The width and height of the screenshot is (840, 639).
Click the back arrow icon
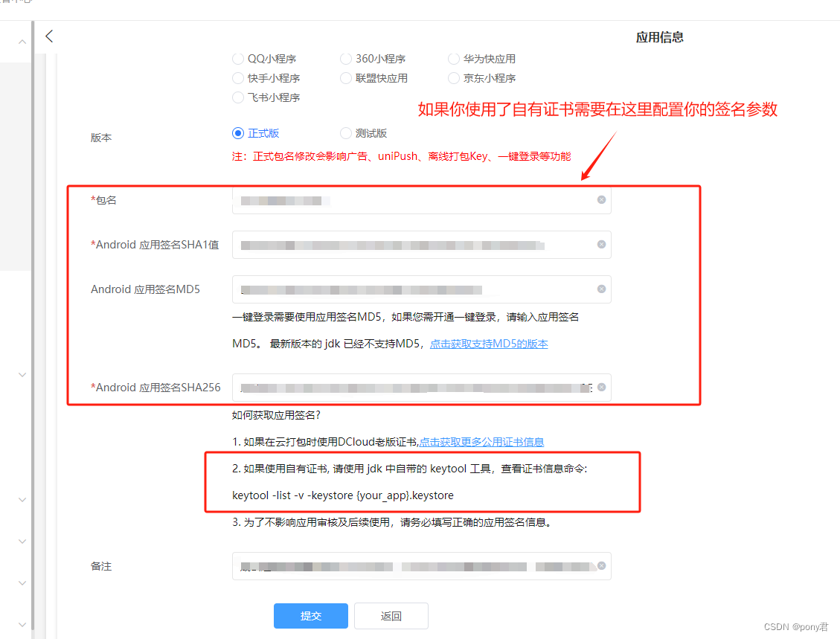pos(49,36)
